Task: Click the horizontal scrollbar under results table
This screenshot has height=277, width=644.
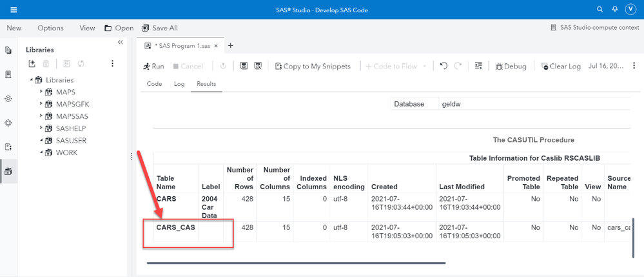Action: click(x=296, y=263)
